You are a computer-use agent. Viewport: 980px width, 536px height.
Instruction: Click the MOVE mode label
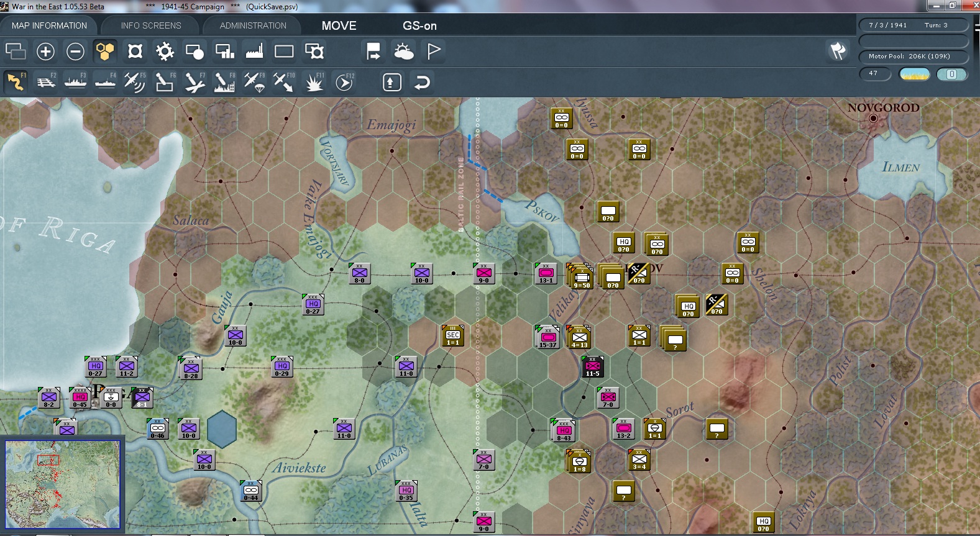[x=339, y=25]
